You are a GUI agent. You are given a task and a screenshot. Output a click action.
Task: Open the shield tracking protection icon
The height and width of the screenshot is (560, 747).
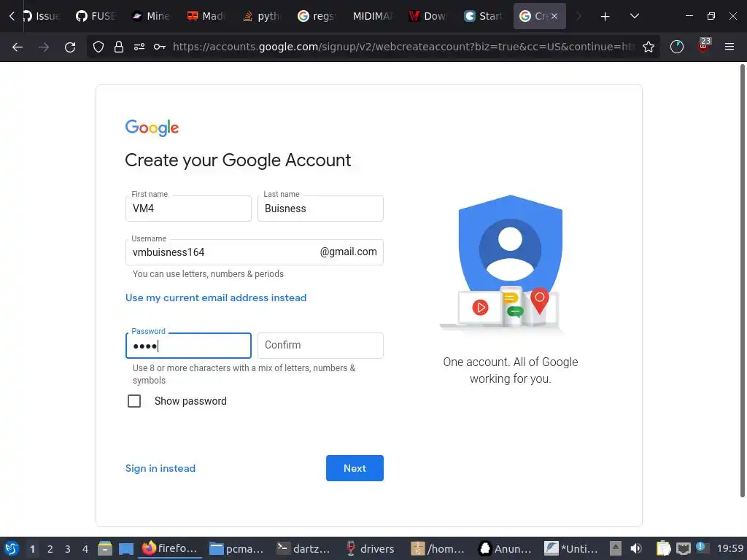pos(98,47)
